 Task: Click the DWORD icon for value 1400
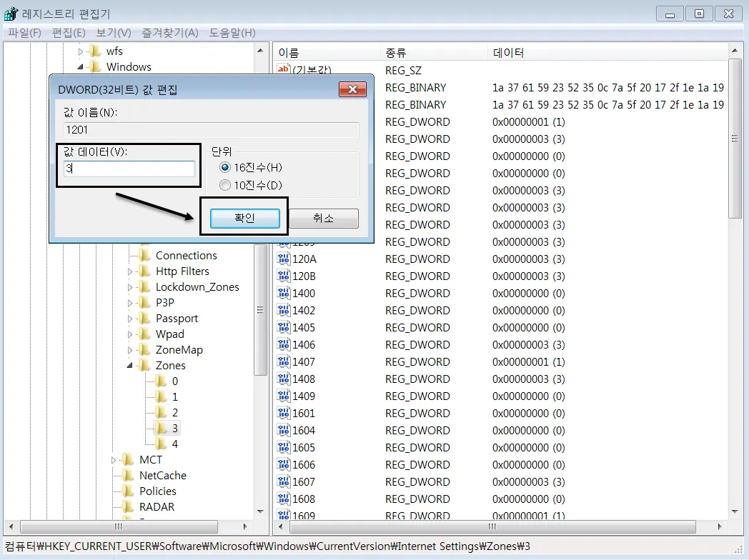click(284, 294)
